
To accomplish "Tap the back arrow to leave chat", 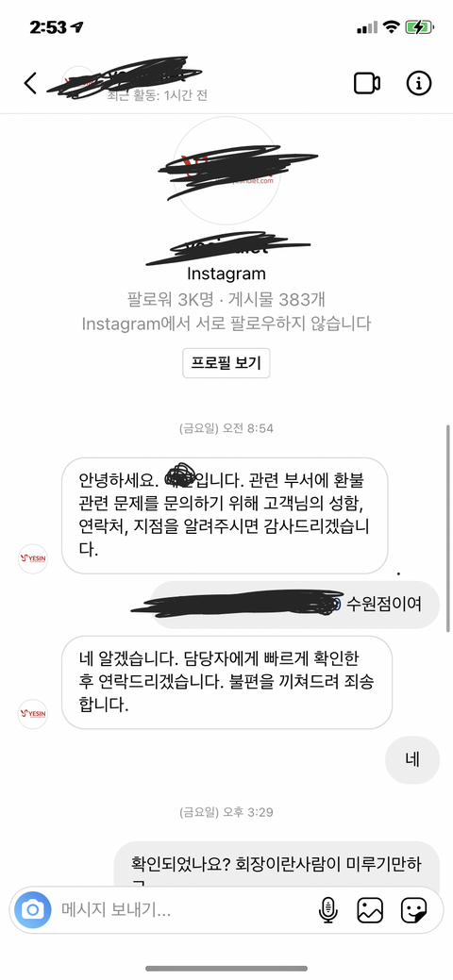I will coord(30,82).
